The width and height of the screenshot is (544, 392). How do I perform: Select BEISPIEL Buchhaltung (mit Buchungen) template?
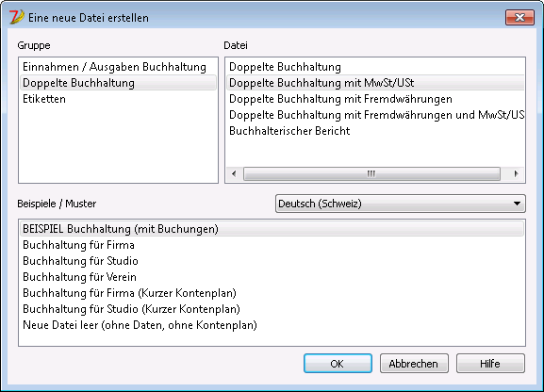[272, 229]
